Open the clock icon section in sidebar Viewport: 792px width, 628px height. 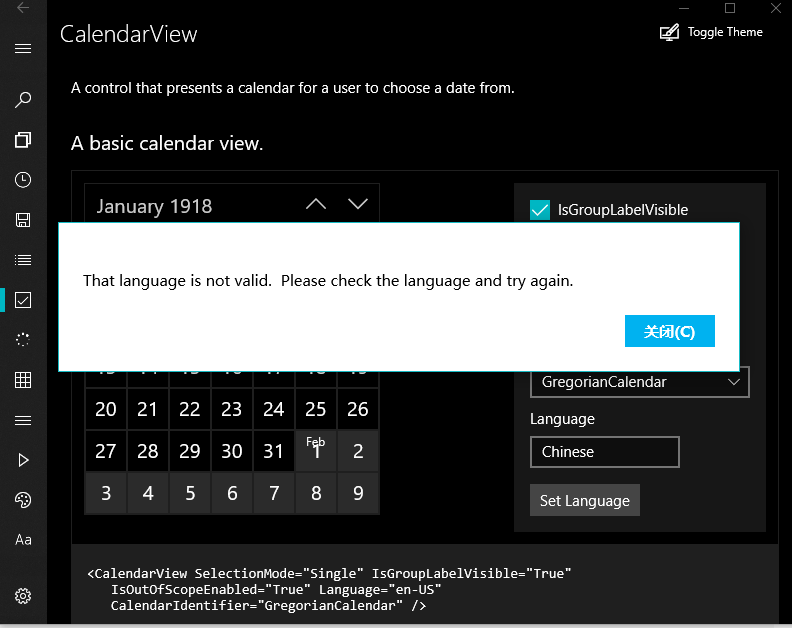click(23, 180)
